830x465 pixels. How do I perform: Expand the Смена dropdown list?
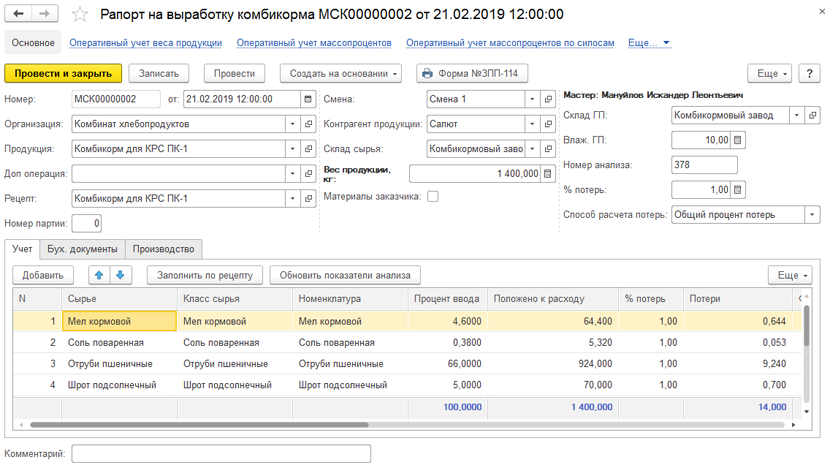[x=533, y=99]
